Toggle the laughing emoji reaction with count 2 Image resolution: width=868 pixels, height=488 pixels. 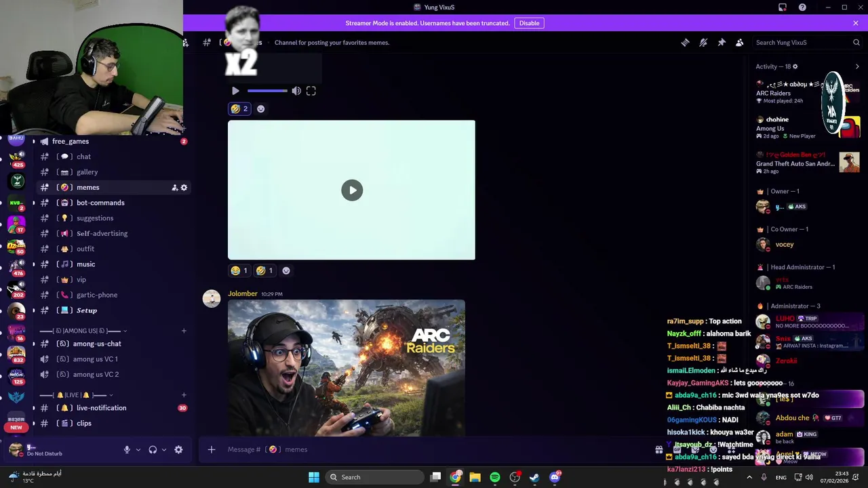tap(239, 108)
